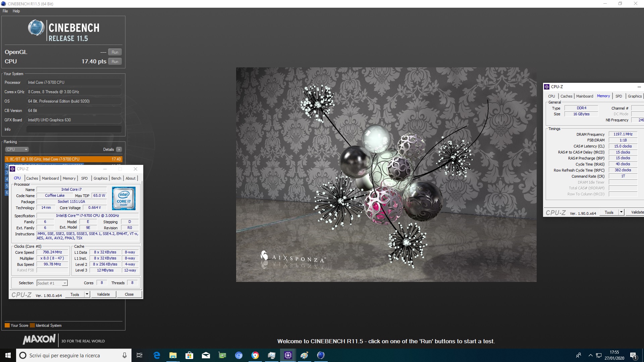
Task: Close the front CPU-Z window
Action: tap(136, 169)
